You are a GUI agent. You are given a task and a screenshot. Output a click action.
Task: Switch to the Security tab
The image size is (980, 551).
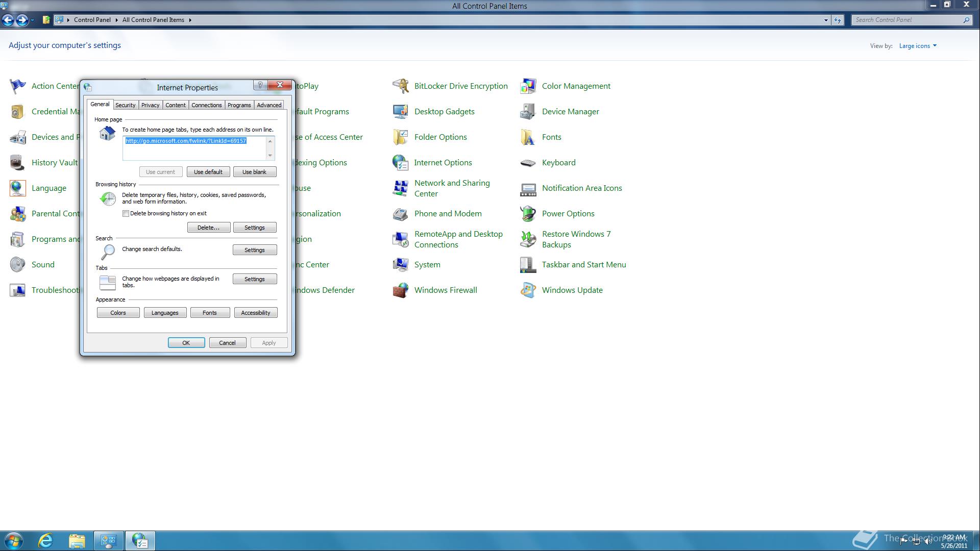coord(125,105)
